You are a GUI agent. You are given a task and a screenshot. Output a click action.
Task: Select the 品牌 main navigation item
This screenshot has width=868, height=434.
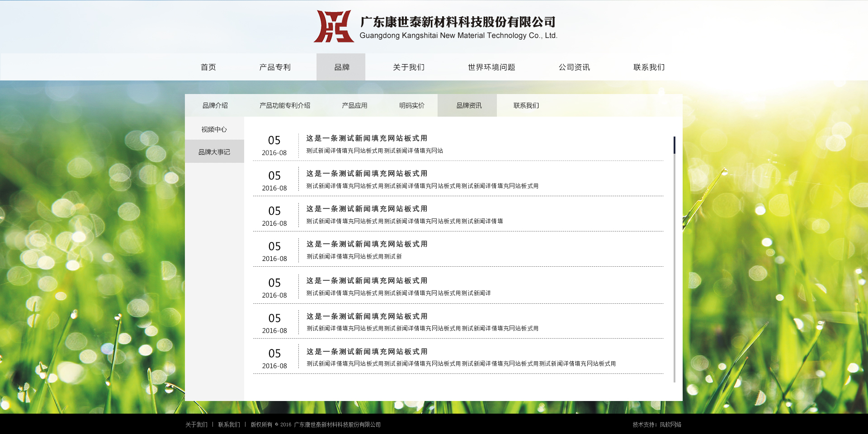tap(341, 67)
